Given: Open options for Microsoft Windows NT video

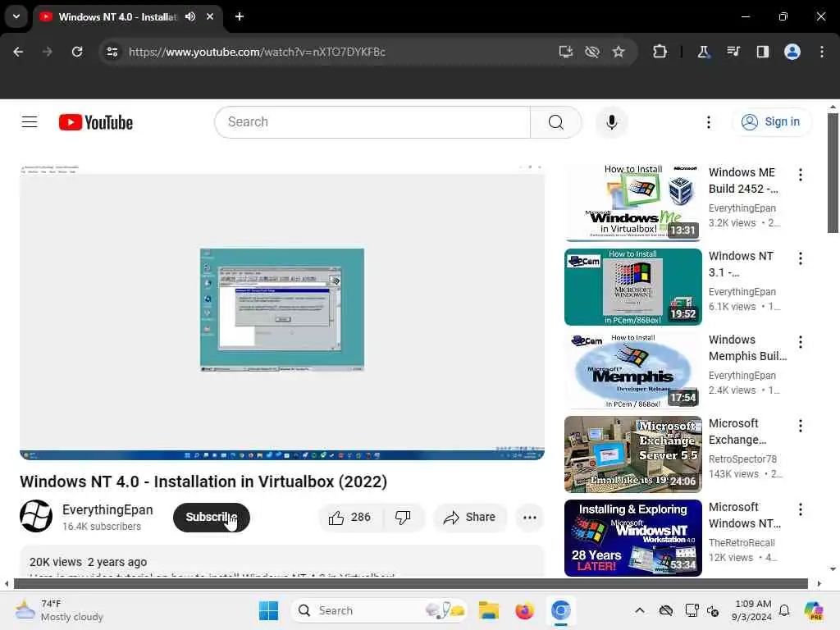Looking at the screenshot, I should pyautogui.click(x=801, y=509).
